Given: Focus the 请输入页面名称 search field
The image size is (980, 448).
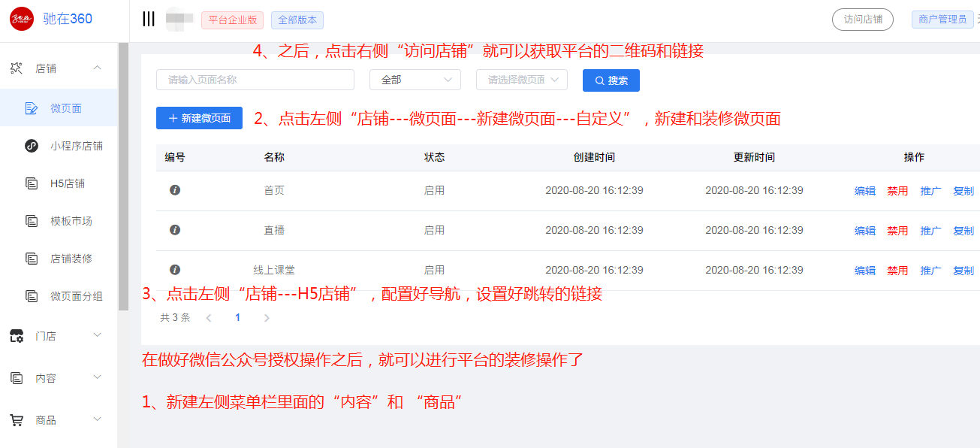Looking at the screenshot, I should tap(255, 80).
